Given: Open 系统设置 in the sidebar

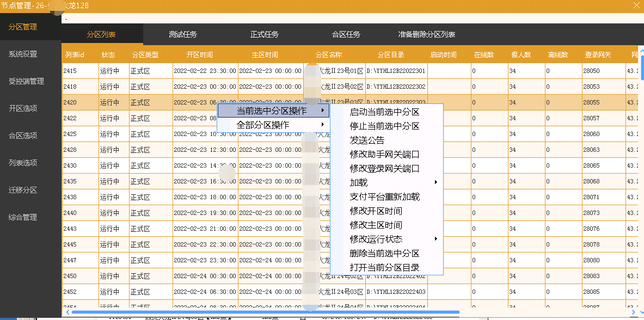Looking at the screenshot, I should pos(23,54).
